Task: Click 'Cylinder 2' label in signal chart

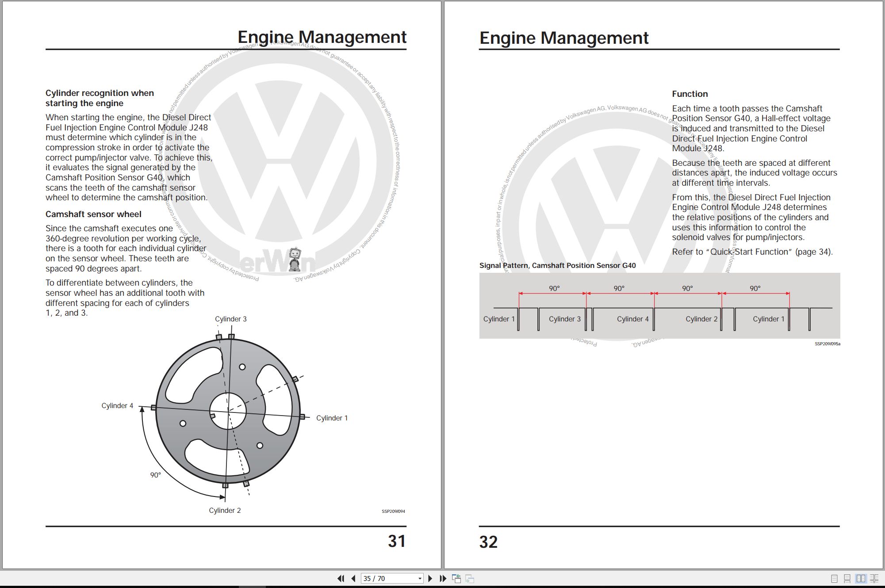Action: (x=701, y=319)
